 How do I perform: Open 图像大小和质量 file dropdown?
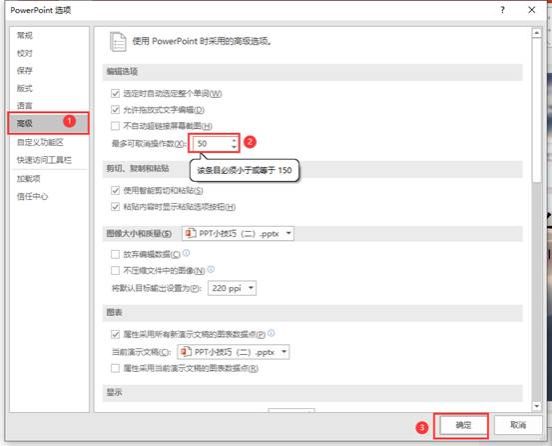coord(238,233)
